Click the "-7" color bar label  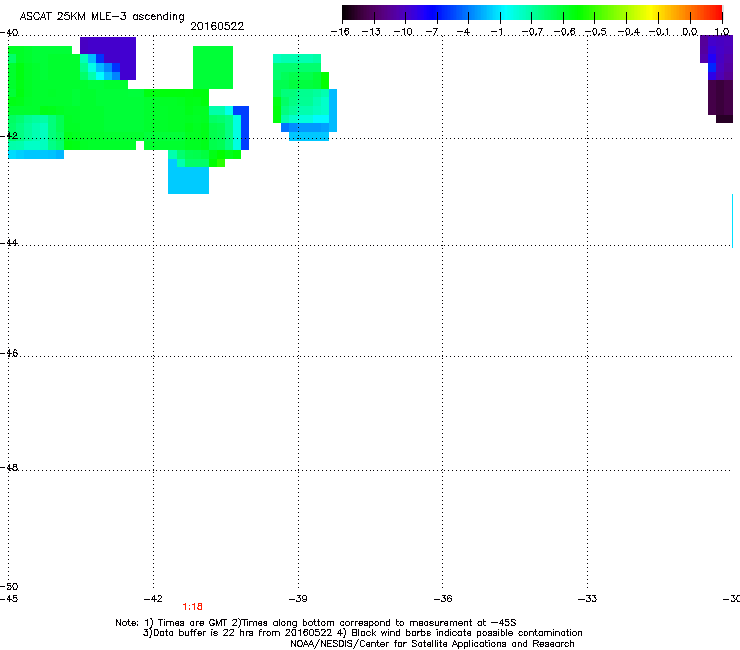pyautogui.click(x=432, y=32)
